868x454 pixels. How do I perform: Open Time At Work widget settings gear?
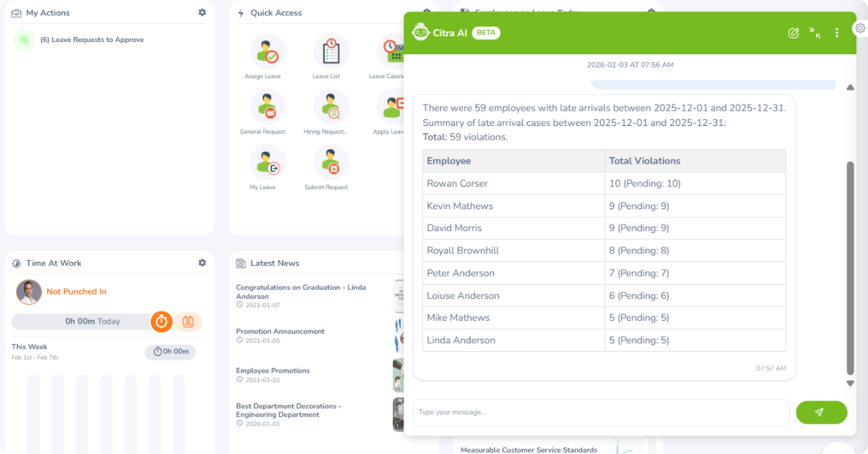(202, 263)
